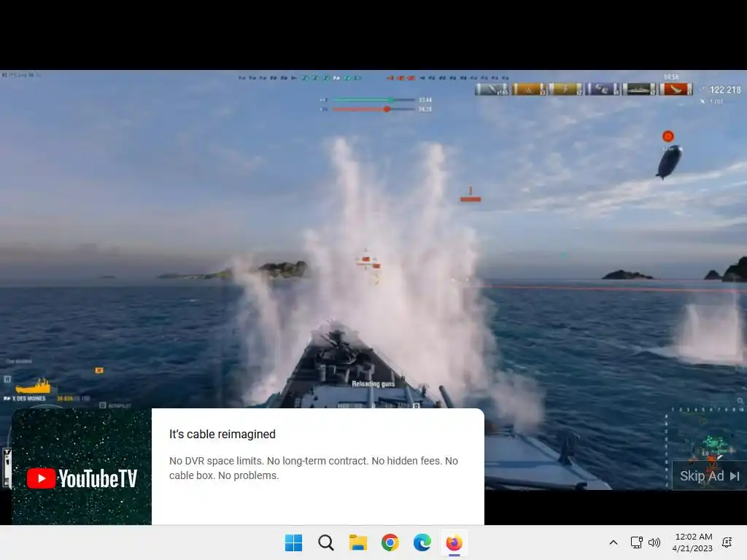This screenshot has width=747, height=560.
Task: Click the "It's cable reimagined" ad headline
Action: tap(222, 435)
